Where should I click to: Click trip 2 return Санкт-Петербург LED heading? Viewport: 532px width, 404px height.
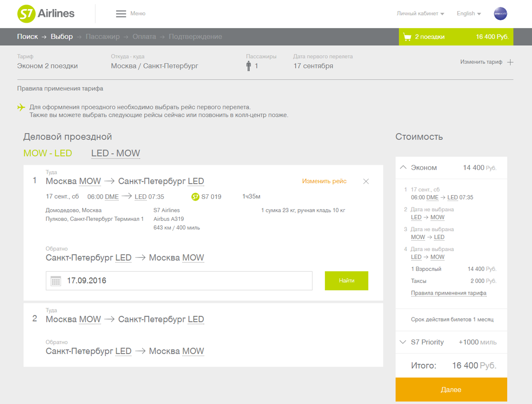[88, 351]
